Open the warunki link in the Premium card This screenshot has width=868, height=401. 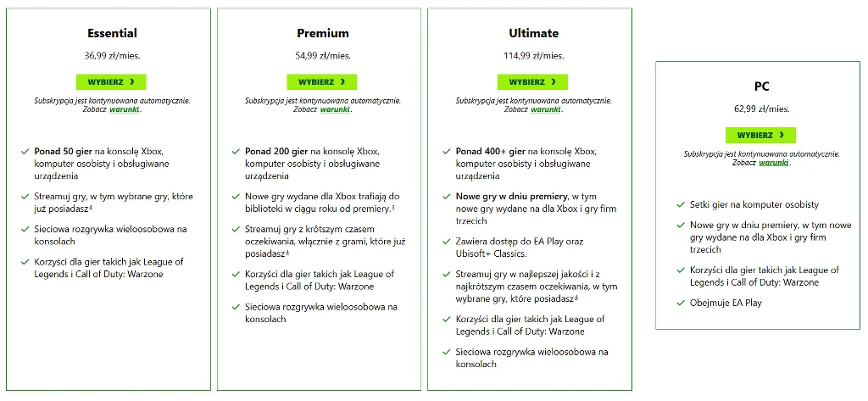point(335,109)
